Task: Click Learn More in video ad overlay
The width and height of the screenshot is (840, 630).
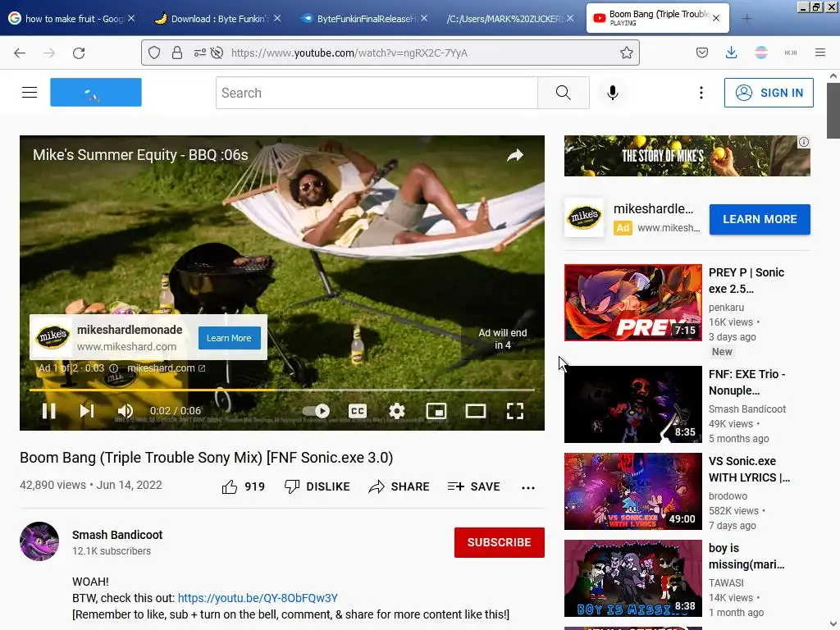Action: tap(230, 338)
